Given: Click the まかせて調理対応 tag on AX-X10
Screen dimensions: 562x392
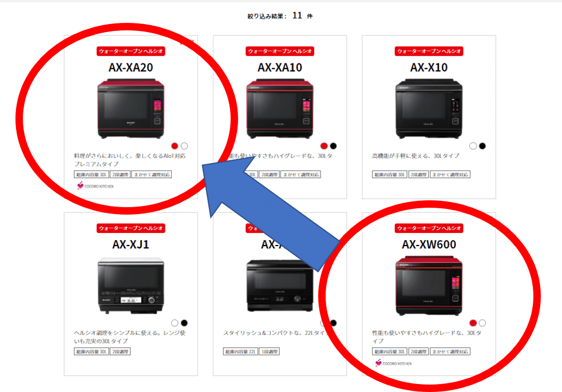Looking at the screenshot, I should 450,175.
